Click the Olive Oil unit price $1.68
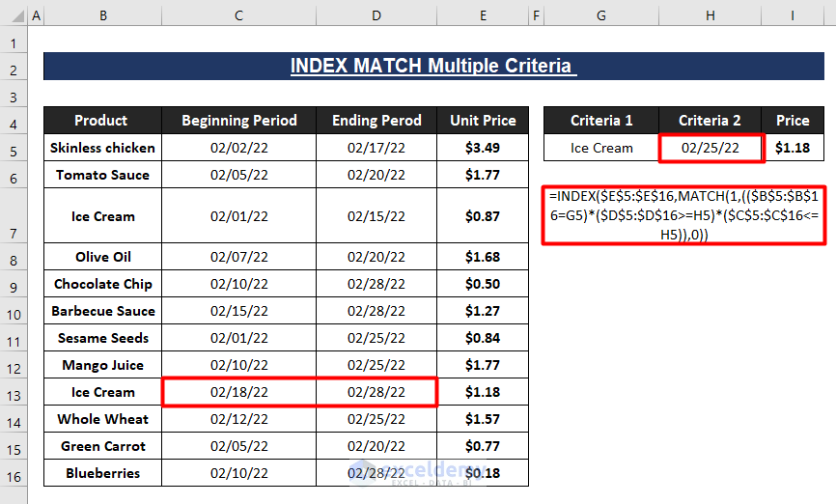Screen dimensions: 836x504 pos(483,257)
